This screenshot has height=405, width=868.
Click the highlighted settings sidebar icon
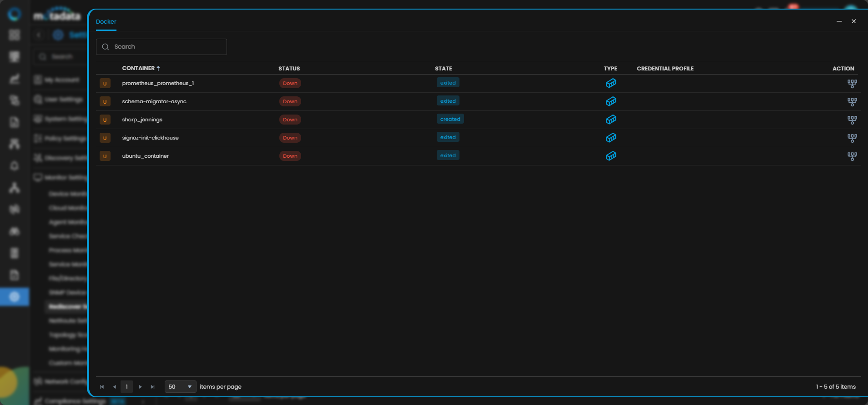15,297
